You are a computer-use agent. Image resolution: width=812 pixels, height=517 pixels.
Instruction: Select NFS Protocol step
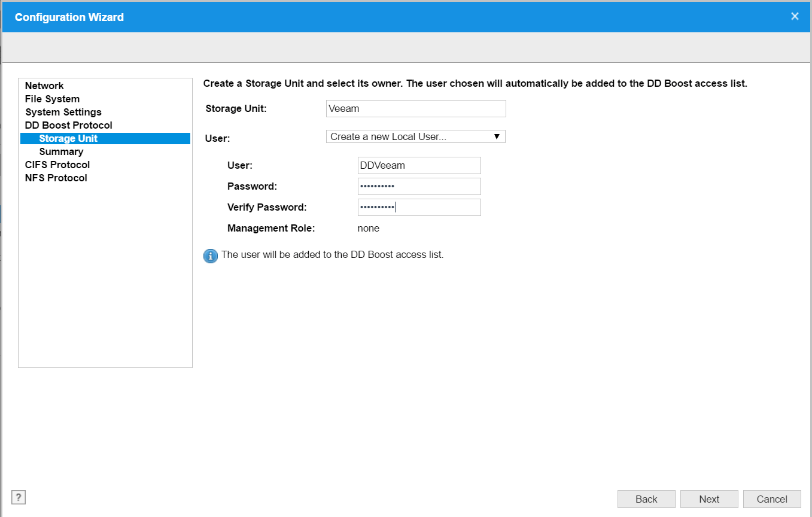click(x=56, y=178)
